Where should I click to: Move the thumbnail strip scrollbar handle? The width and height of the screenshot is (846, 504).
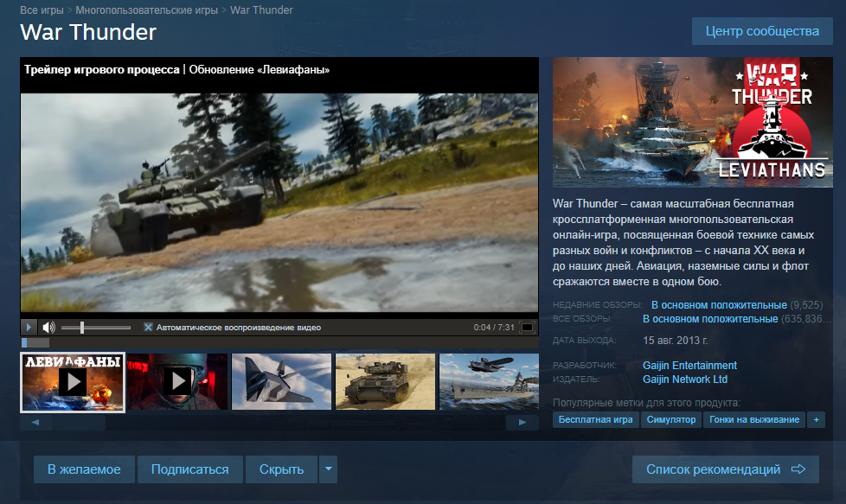[x=79, y=423]
